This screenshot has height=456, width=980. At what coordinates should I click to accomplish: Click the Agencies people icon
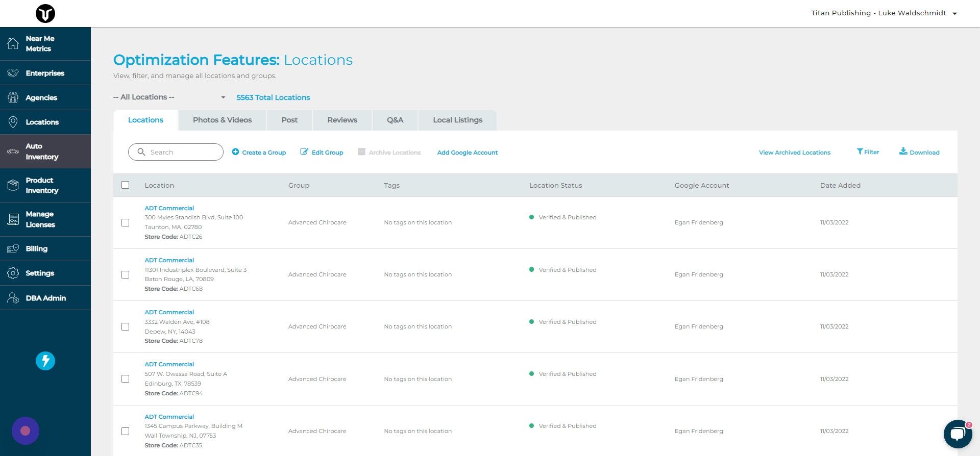(13, 97)
